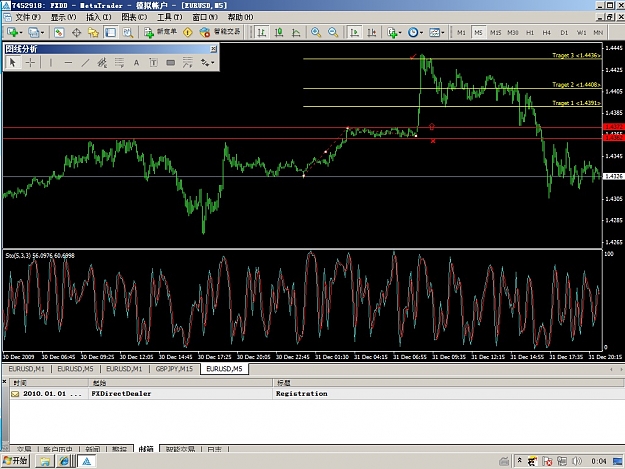The width and height of the screenshot is (625, 469).
Task: Open the 文件 (File) menu
Action: click(x=28, y=17)
